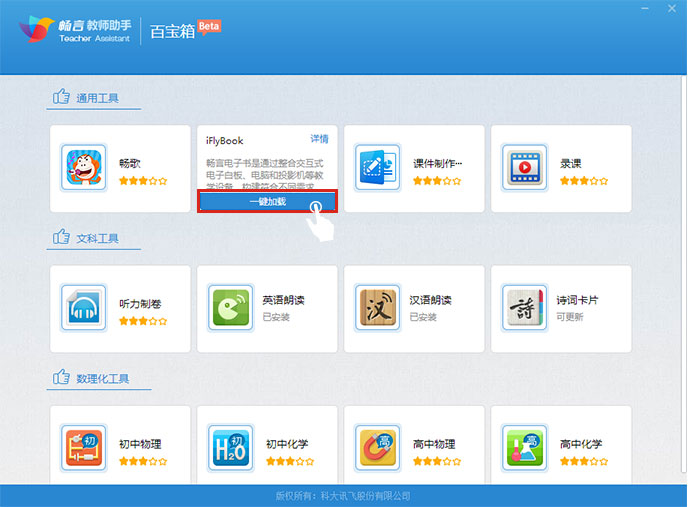Click the thumbs-up icon beside 通用工具
The image size is (688, 507).
(61, 97)
